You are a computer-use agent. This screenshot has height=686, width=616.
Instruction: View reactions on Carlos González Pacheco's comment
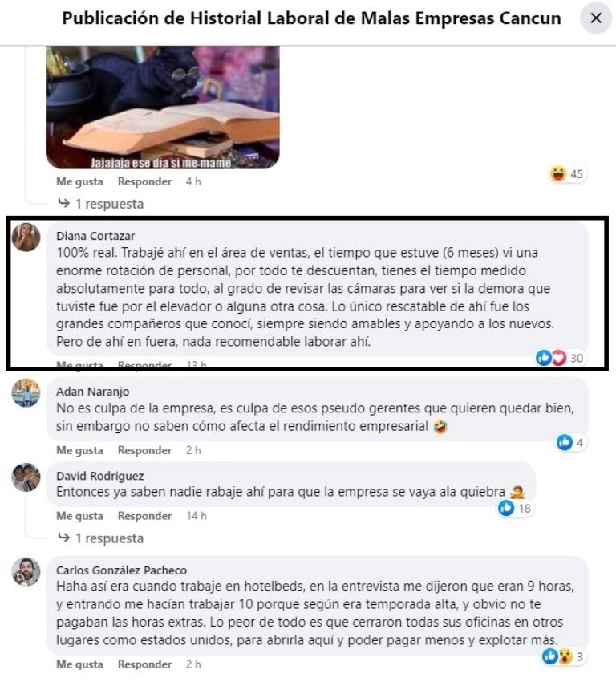(x=564, y=656)
